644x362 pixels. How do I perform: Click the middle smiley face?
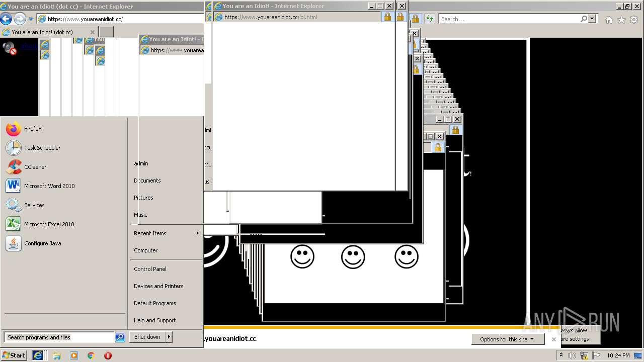[x=353, y=256]
